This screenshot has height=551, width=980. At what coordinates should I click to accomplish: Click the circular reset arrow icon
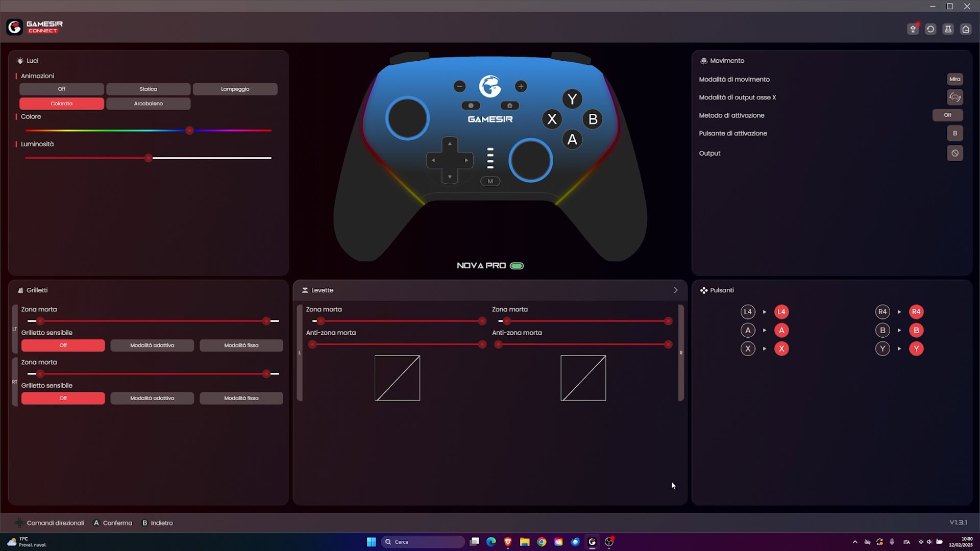[930, 29]
